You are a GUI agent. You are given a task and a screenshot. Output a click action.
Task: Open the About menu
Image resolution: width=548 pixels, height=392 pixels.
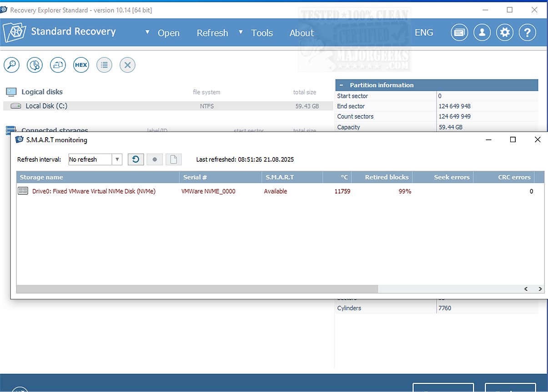tap(302, 33)
